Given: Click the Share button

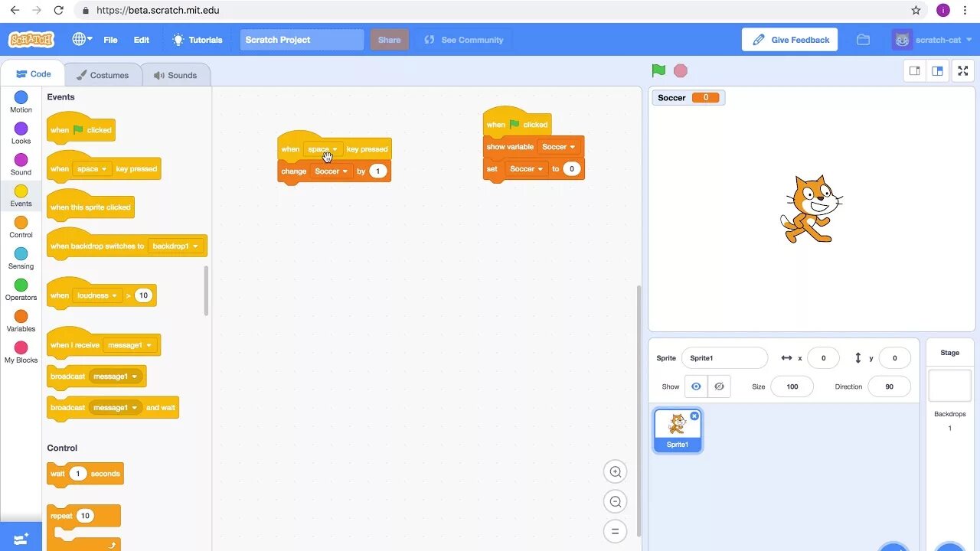Looking at the screenshot, I should 389,40.
